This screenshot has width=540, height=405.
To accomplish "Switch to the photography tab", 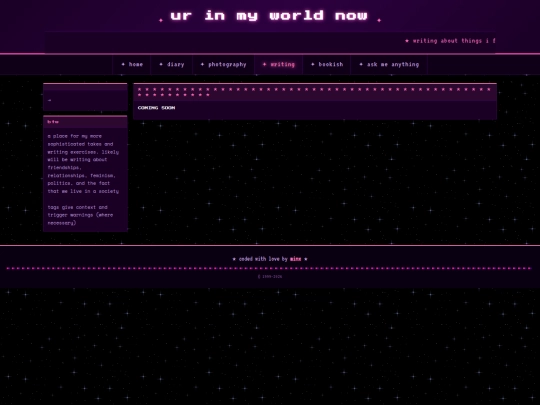I will 224,64.
